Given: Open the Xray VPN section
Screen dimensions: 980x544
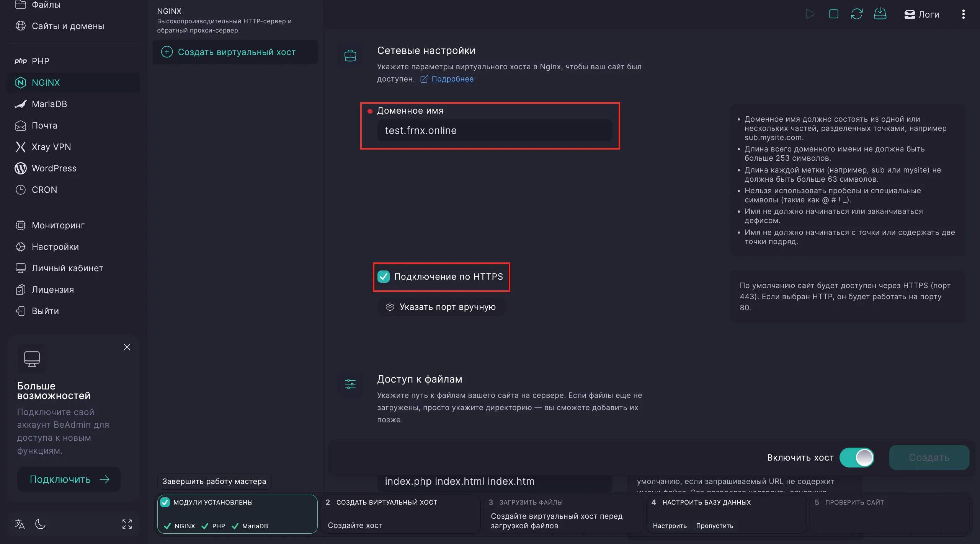Looking at the screenshot, I should 51,147.
